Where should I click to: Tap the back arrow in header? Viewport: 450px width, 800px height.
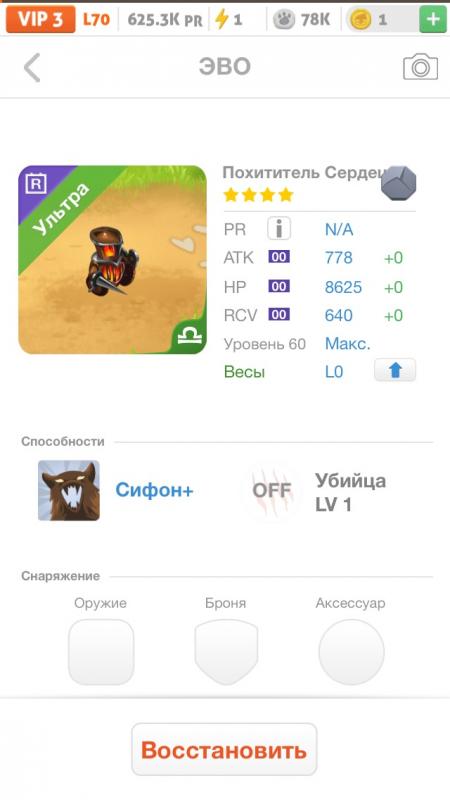click(32, 67)
